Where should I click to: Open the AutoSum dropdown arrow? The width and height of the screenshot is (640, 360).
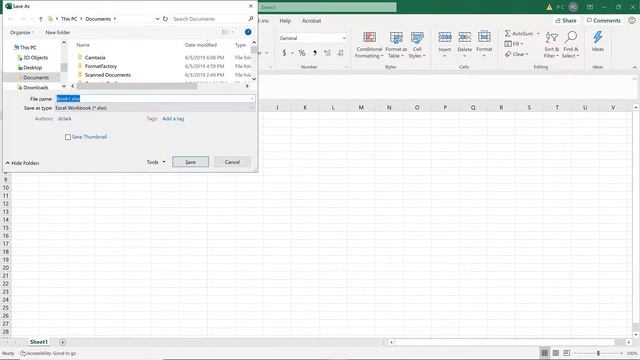(538, 33)
